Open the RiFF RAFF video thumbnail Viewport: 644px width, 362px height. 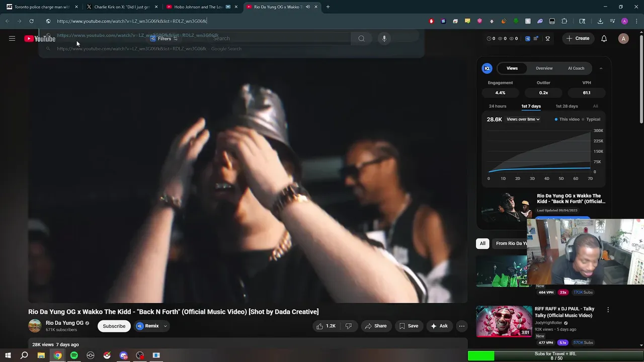[x=504, y=321]
